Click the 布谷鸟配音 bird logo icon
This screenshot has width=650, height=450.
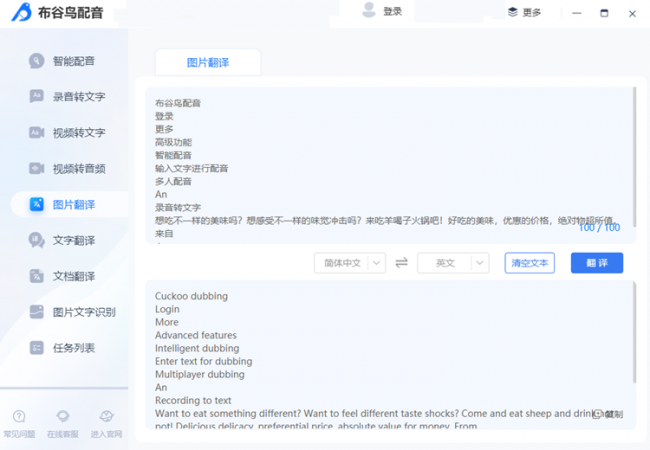click(22, 12)
